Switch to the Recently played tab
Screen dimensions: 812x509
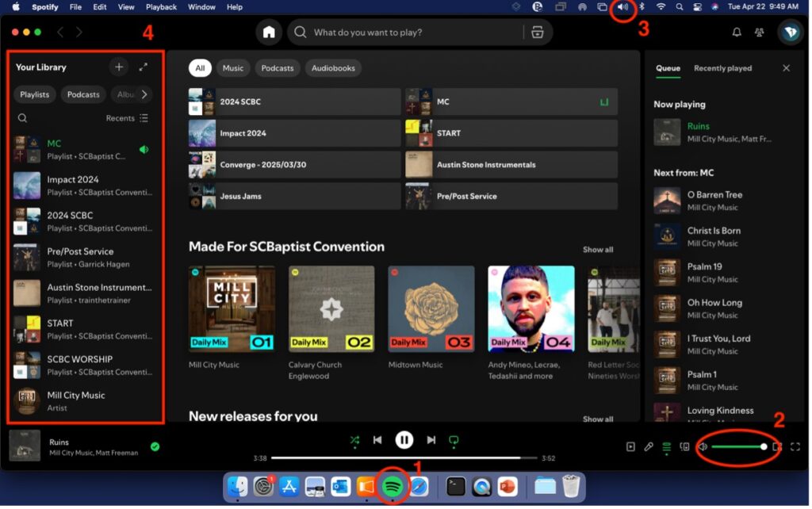point(723,68)
